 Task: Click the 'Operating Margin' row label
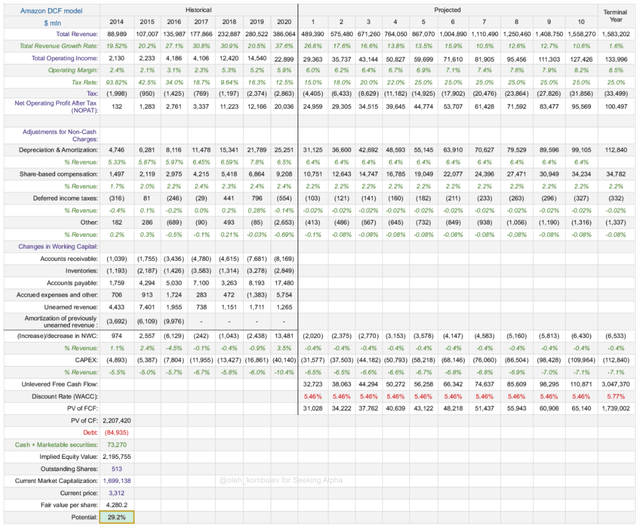73,70
